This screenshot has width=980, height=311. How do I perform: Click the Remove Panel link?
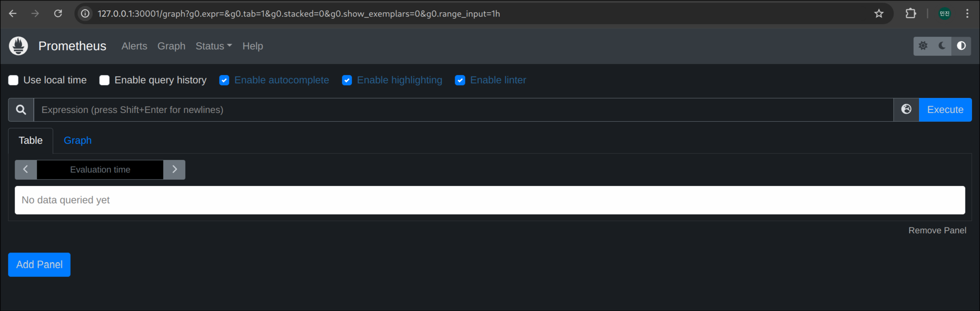click(x=937, y=230)
